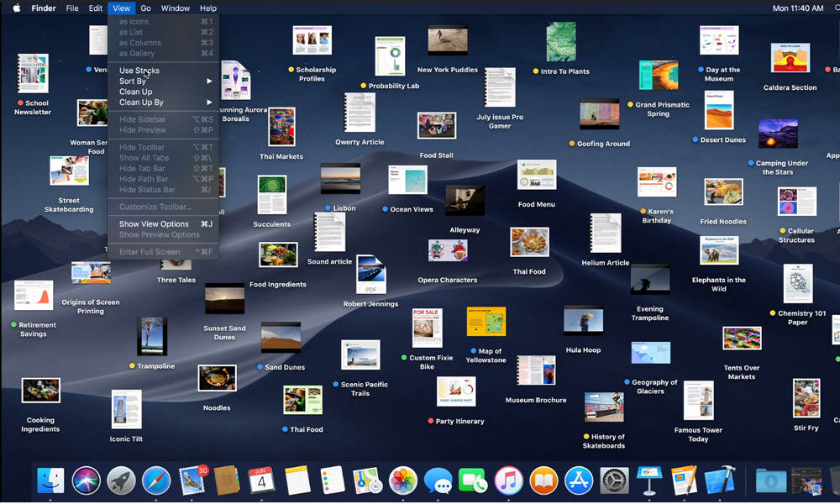Open Mail with 30 unread badge

click(x=192, y=480)
